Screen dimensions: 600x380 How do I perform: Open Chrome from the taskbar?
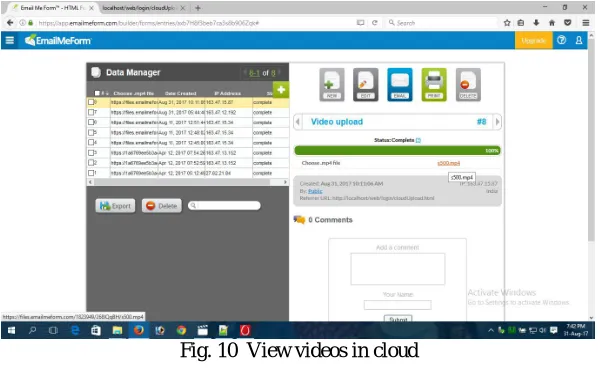pos(181,330)
